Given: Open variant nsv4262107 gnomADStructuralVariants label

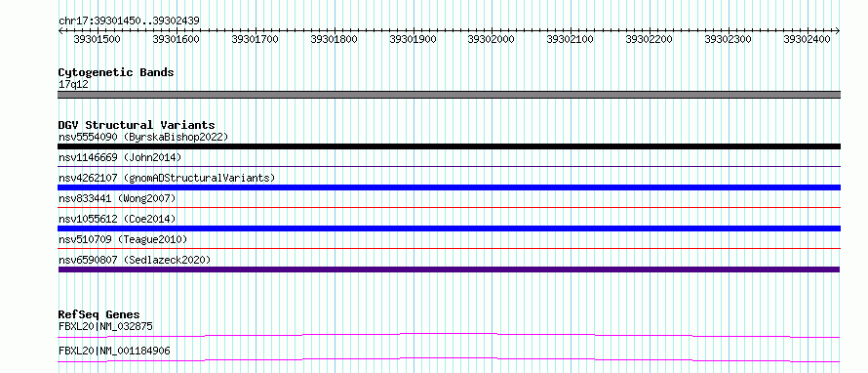Looking at the screenshot, I should point(167,178).
